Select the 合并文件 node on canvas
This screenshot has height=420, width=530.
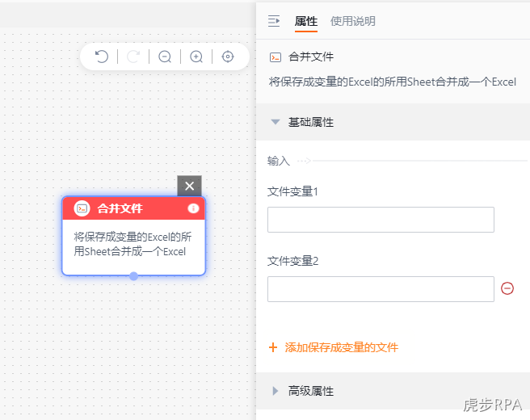[x=134, y=236]
